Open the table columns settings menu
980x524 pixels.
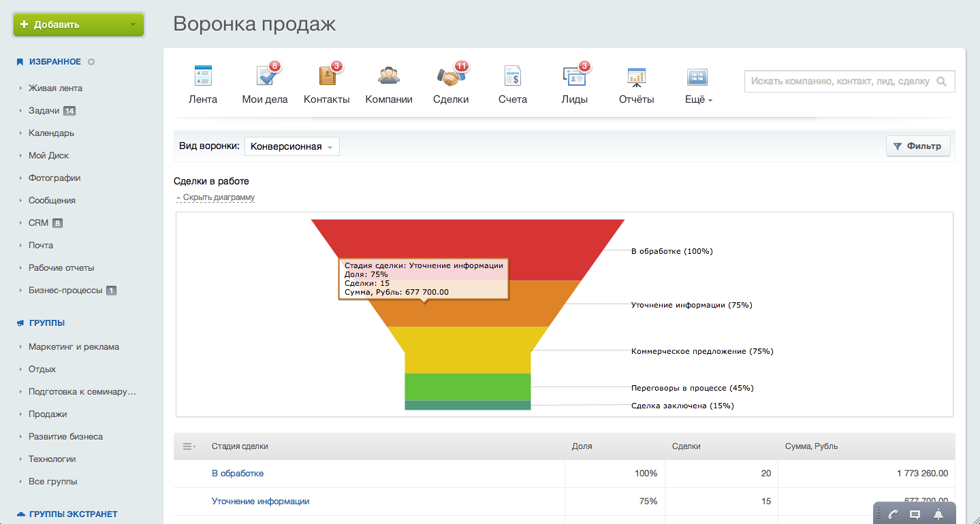tap(189, 446)
